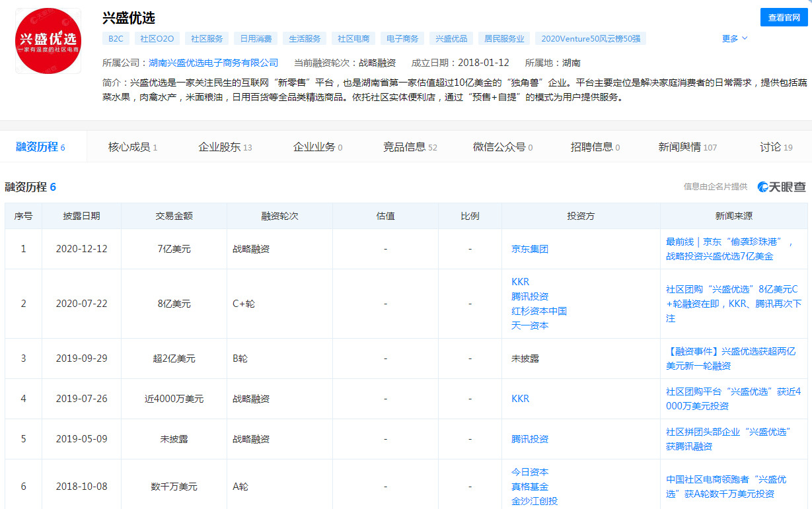Click the 融资历程 6 section heading
812x509 pixels.
30,187
